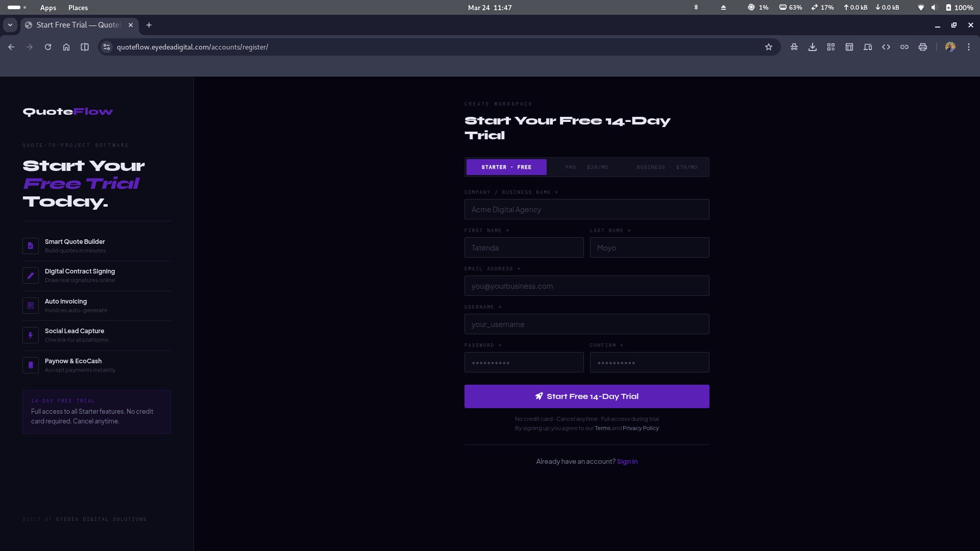The width and height of the screenshot is (980, 551).
Task: Click the Digital Contract Signing pen icon
Action: [31, 275]
